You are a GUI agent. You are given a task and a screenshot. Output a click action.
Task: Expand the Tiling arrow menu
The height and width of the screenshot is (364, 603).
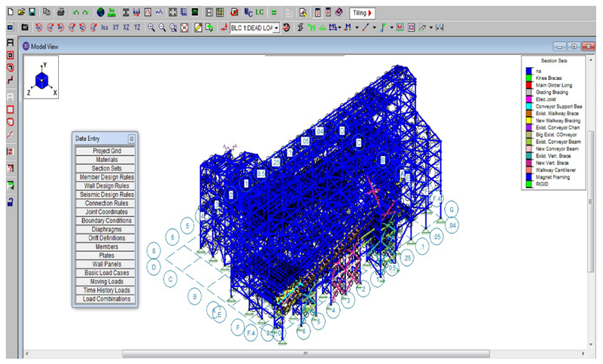click(370, 13)
